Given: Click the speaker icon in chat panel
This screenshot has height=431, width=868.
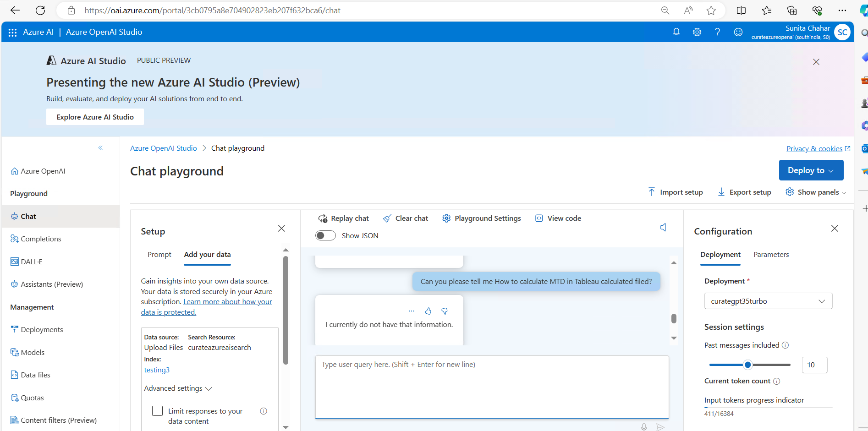Looking at the screenshot, I should click(x=663, y=227).
